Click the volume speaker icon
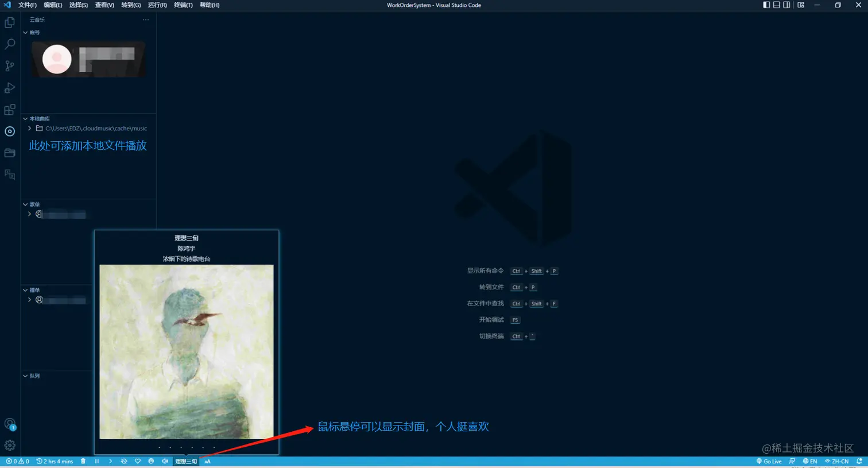 click(165, 461)
